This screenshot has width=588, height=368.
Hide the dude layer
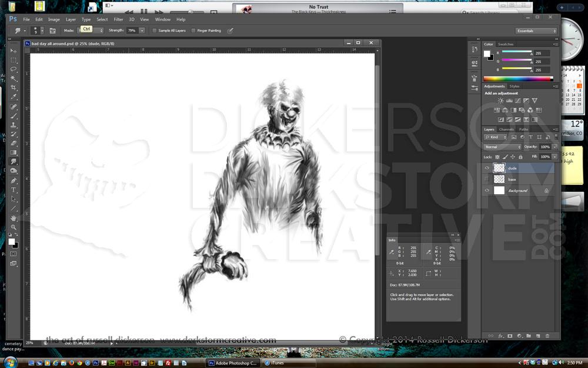click(487, 168)
